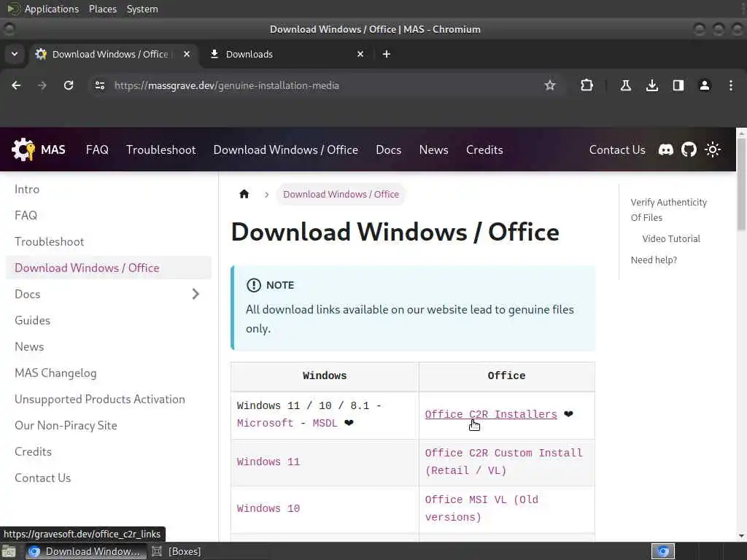Switch to the Boxes taskbar window
This screenshot has height=560, width=747.
[177, 551]
